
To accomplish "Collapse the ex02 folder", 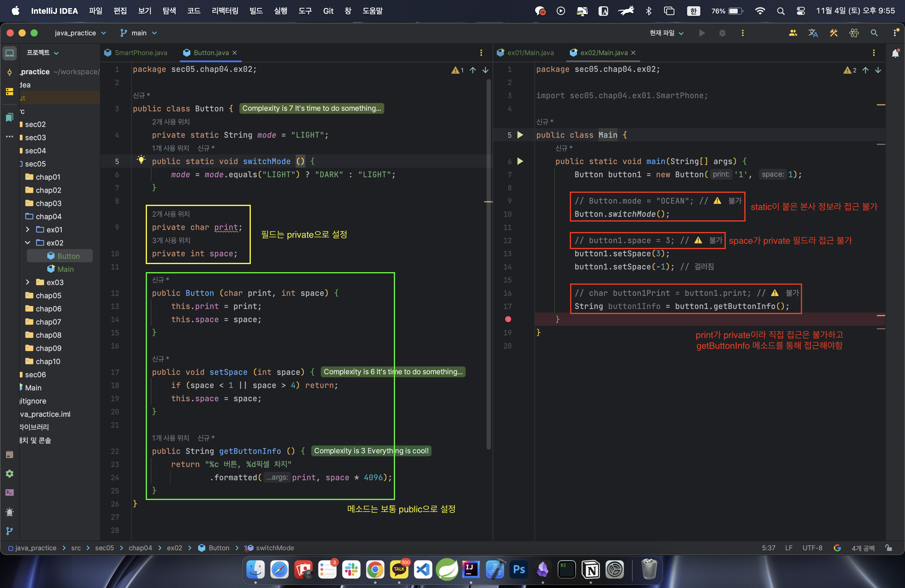I will (x=27, y=243).
